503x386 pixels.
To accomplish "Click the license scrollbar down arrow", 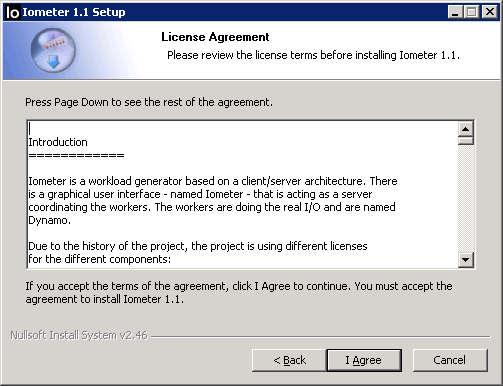I will coord(466,259).
